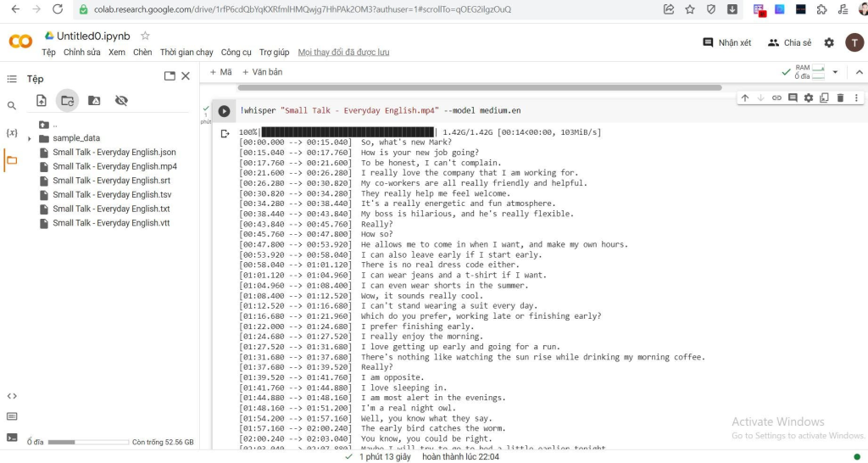Open the notebook settings gear
868x463 pixels.
(x=829, y=42)
